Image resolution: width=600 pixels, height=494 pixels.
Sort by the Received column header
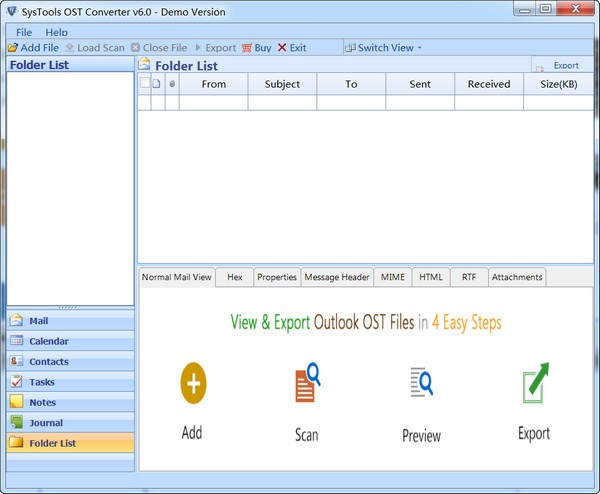pyautogui.click(x=489, y=84)
